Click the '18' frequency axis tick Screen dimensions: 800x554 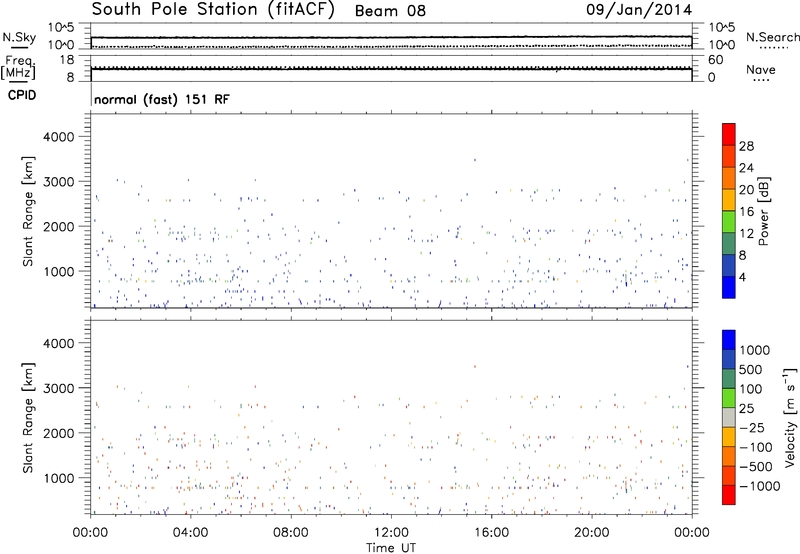point(67,60)
